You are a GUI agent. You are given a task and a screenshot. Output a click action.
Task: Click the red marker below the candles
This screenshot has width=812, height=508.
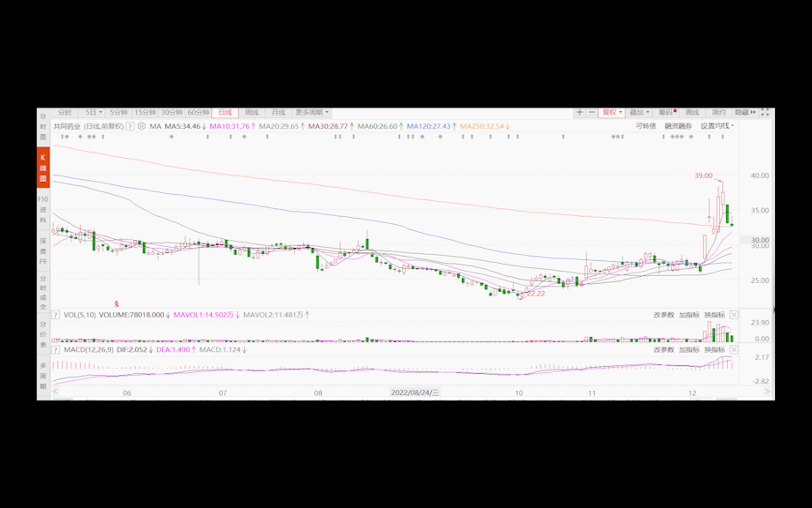[117, 304]
